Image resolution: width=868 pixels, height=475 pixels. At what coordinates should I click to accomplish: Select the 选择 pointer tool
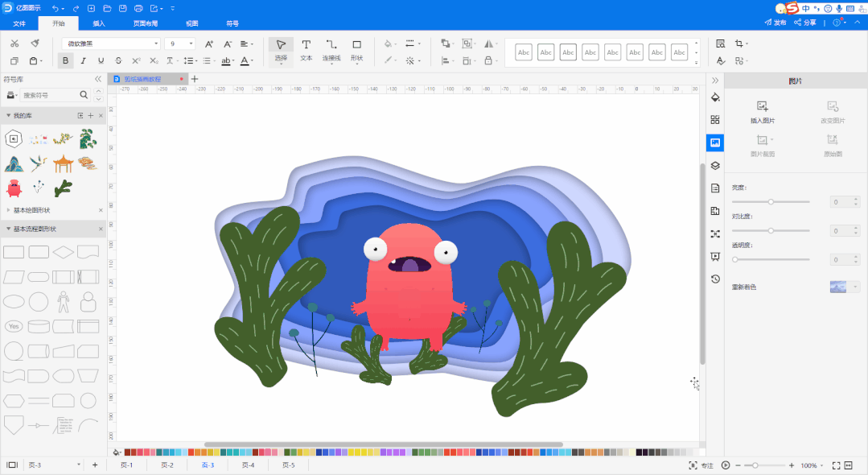pyautogui.click(x=281, y=51)
